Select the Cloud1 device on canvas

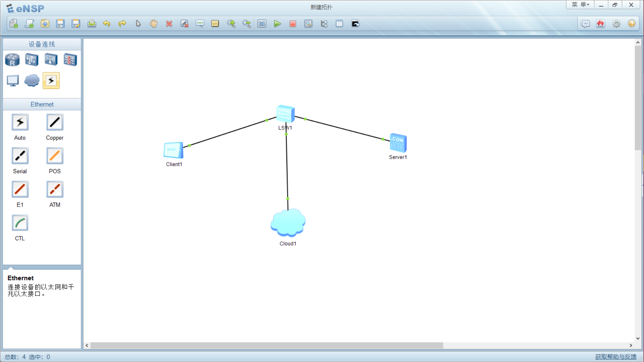pyautogui.click(x=288, y=223)
